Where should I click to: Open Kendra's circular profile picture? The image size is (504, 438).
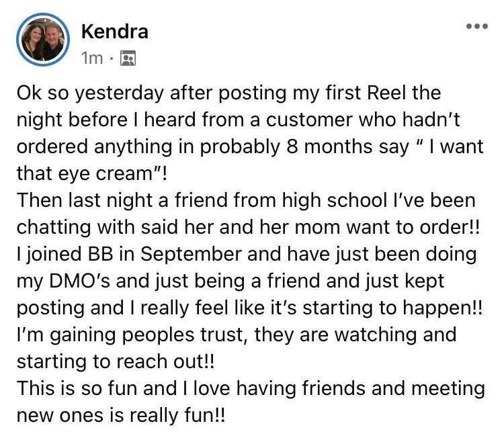click(43, 40)
